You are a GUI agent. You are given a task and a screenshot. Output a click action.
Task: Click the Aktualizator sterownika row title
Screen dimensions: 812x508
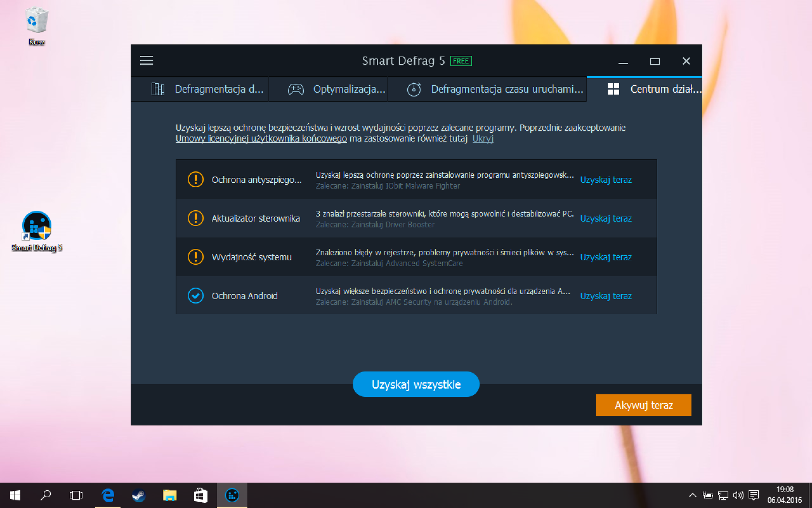[256, 218]
